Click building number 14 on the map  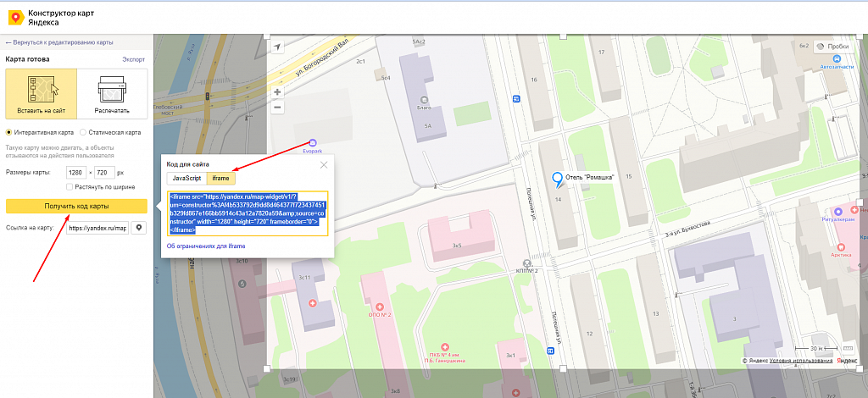click(x=559, y=199)
